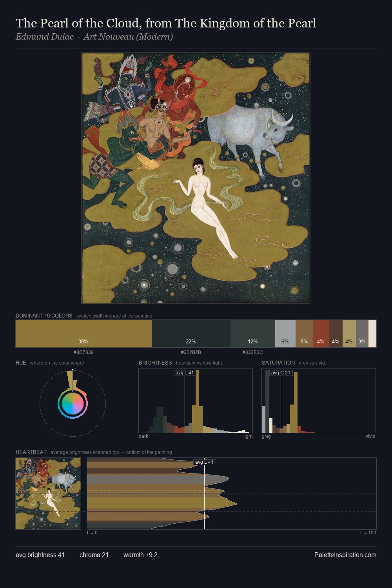Click the rainbow hue color wheel
This screenshot has width=392, height=588.
coord(73,403)
